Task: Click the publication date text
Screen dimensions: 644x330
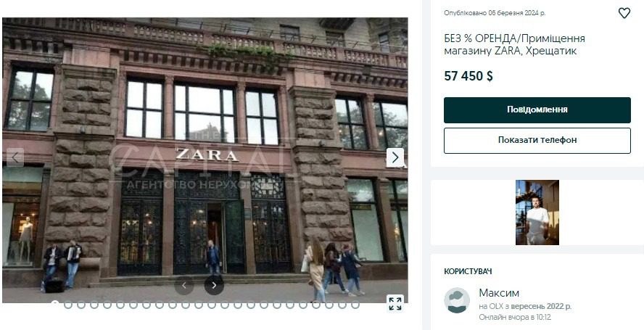Action: 495,13
